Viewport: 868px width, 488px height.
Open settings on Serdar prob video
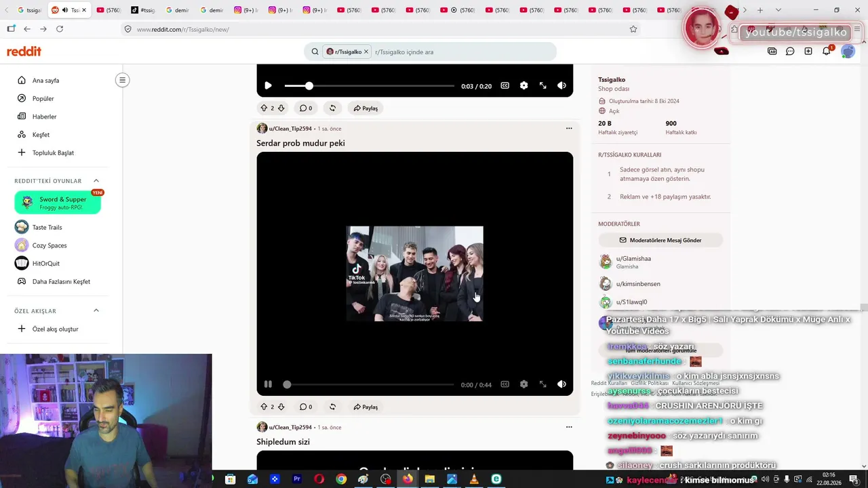[524, 384]
